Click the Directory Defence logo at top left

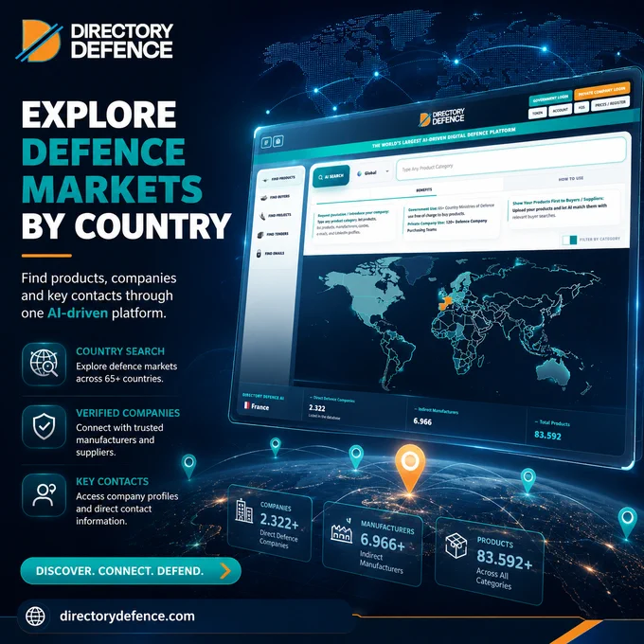pyautogui.click(x=95, y=41)
